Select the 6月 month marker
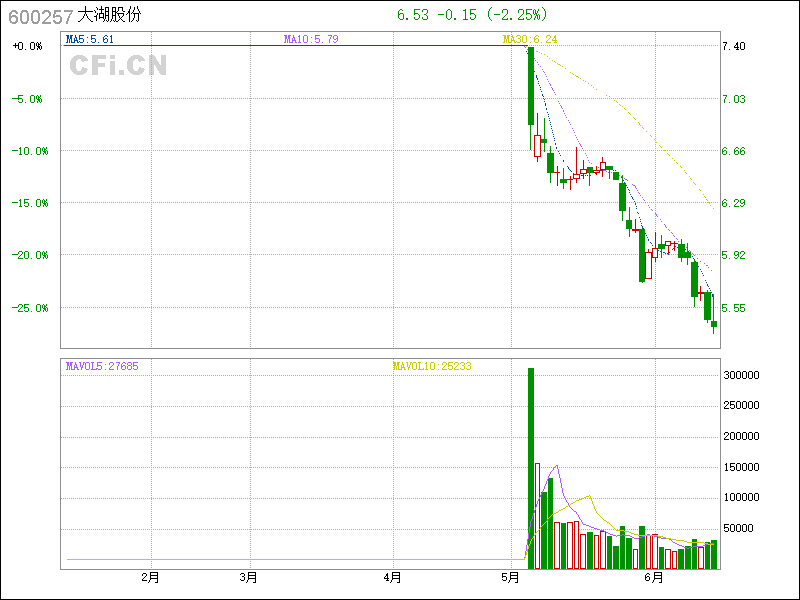The image size is (800, 600). point(653,577)
